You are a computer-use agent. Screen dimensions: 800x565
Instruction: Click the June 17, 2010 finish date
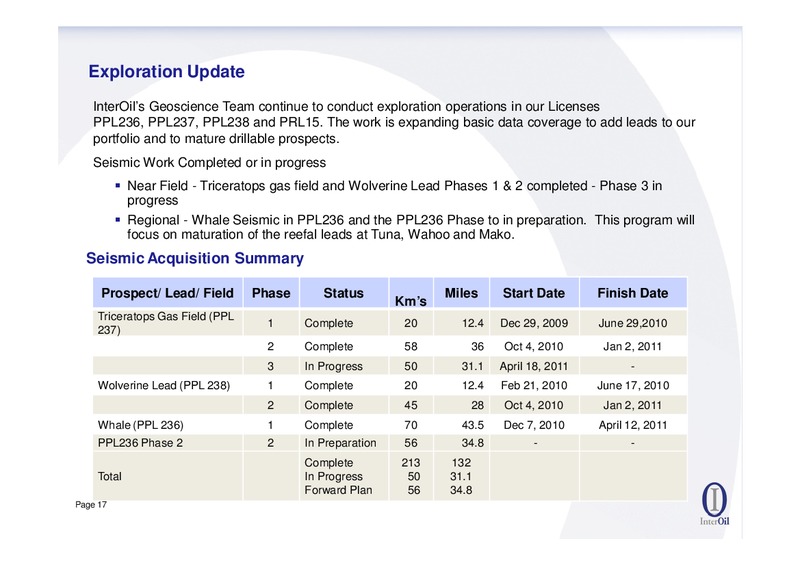coord(633,385)
